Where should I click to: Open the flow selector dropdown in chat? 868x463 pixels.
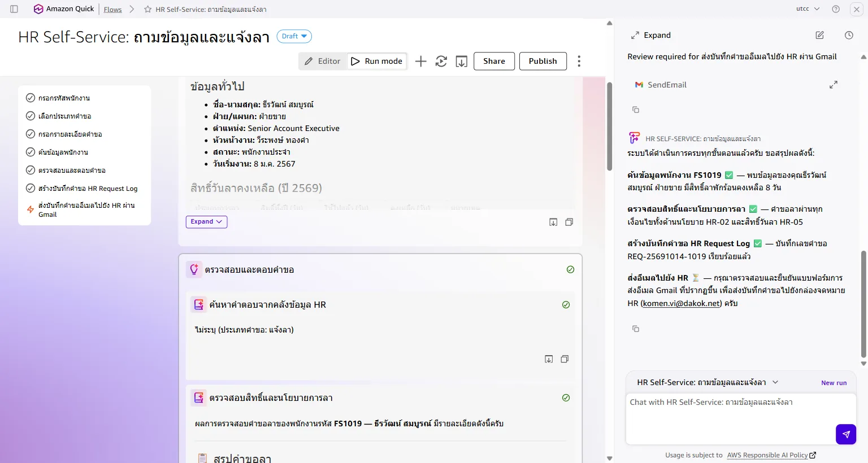click(708, 382)
